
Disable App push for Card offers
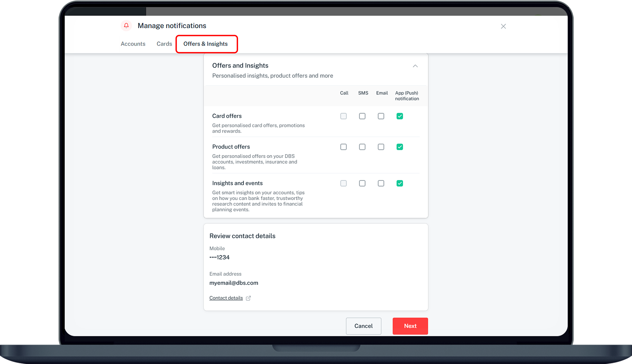399,116
